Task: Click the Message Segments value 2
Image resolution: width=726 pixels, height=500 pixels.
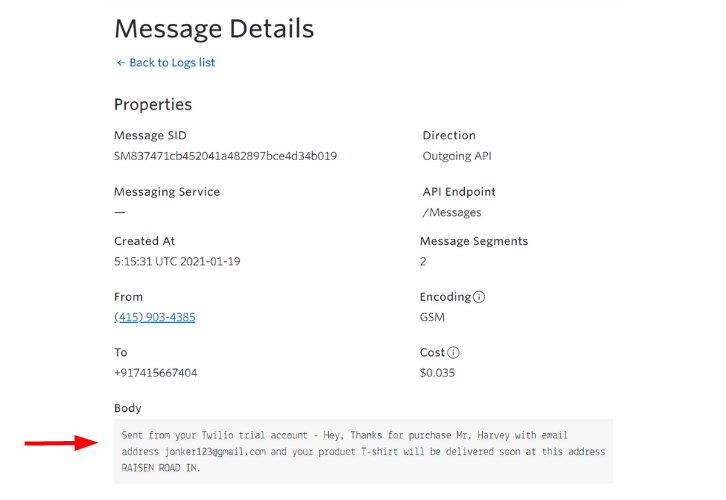Action: pyautogui.click(x=423, y=262)
